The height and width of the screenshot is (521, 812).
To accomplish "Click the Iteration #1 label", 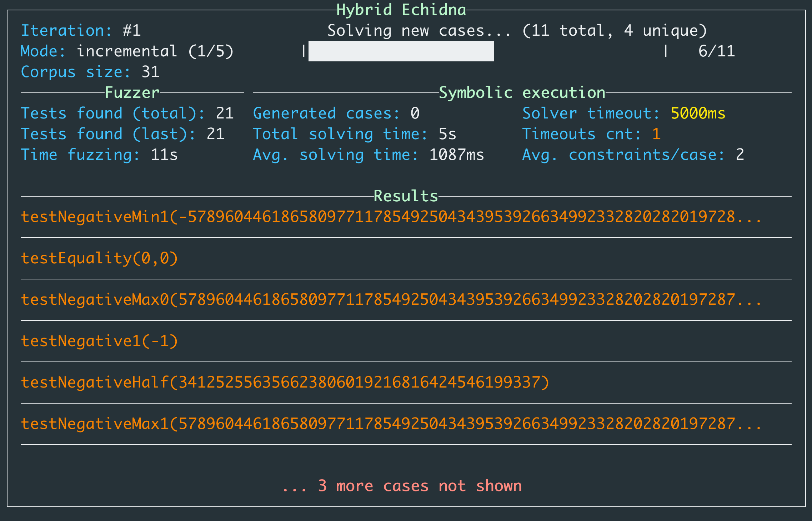I will 81,31.
